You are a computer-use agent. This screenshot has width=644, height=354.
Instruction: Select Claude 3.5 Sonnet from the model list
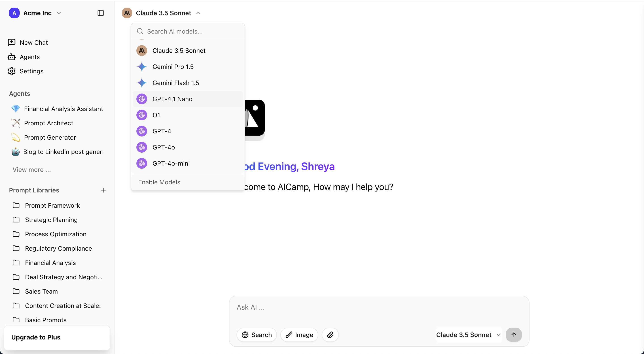(188, 51)
